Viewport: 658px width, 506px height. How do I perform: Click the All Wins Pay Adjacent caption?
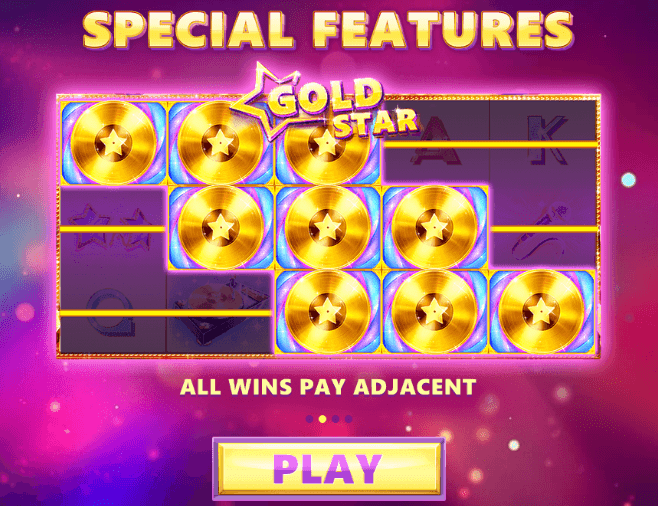pyautogui.click(x=328, y=387)
